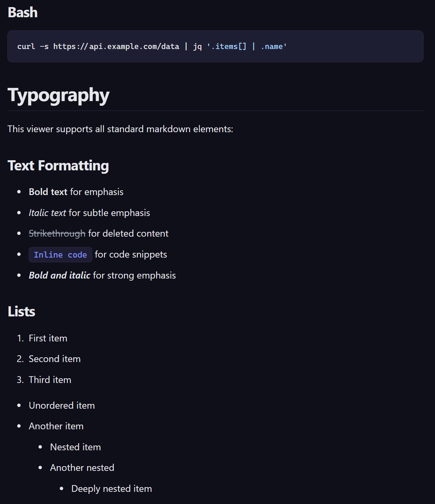This screenshot has height=504, width=435.
Task: Click the "Unordered item" bullet text
Action: click(62, 406)
